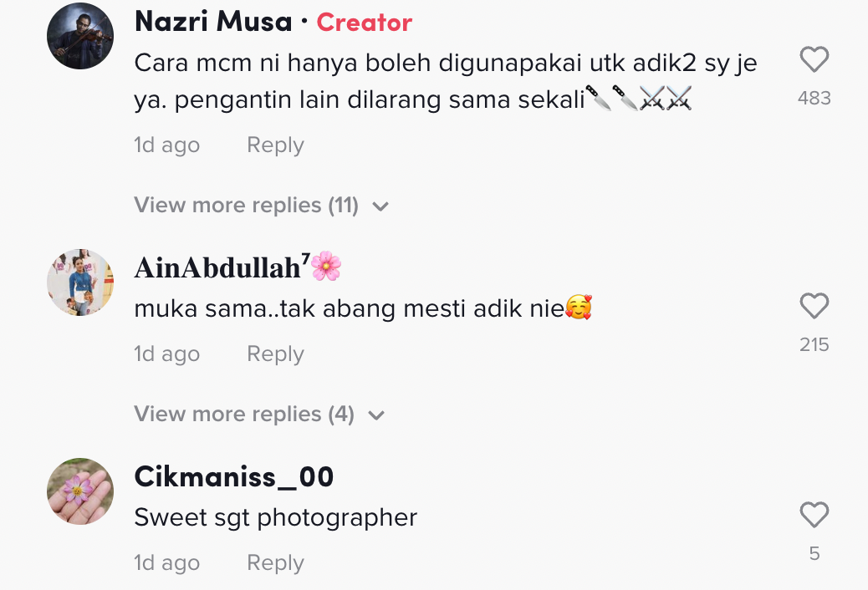Expand 'View more replies (4)'
The image size is (868, 590).
coord(243,415)
